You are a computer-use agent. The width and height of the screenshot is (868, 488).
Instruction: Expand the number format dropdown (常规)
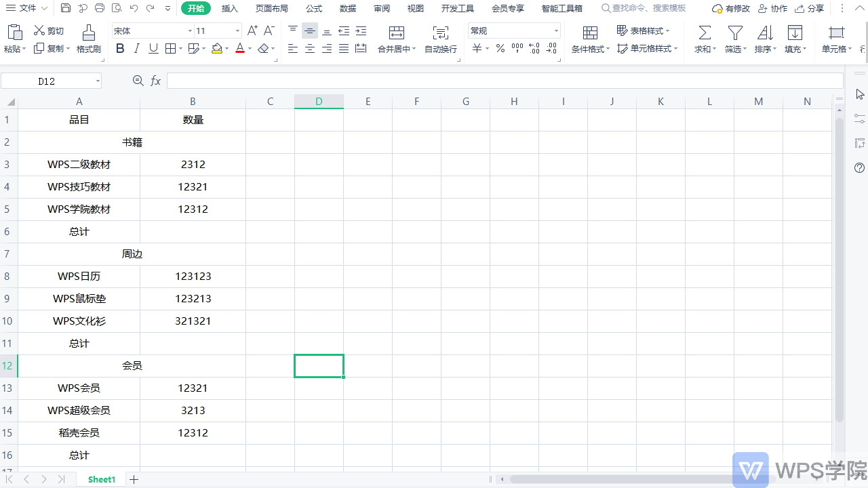556,31
